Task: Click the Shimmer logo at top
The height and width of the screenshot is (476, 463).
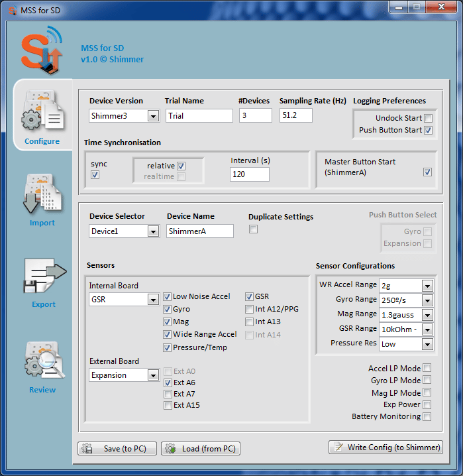Action: pyautogui.click(x=42, y=50)
